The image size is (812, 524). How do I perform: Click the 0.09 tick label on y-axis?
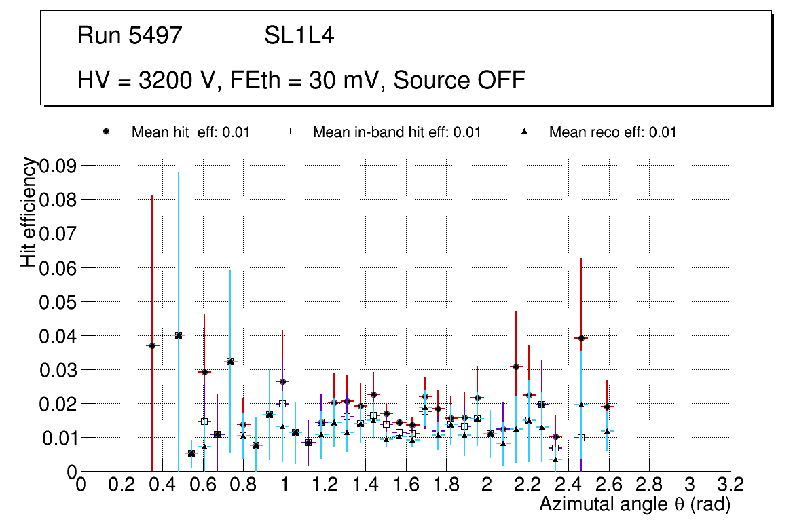58,166
